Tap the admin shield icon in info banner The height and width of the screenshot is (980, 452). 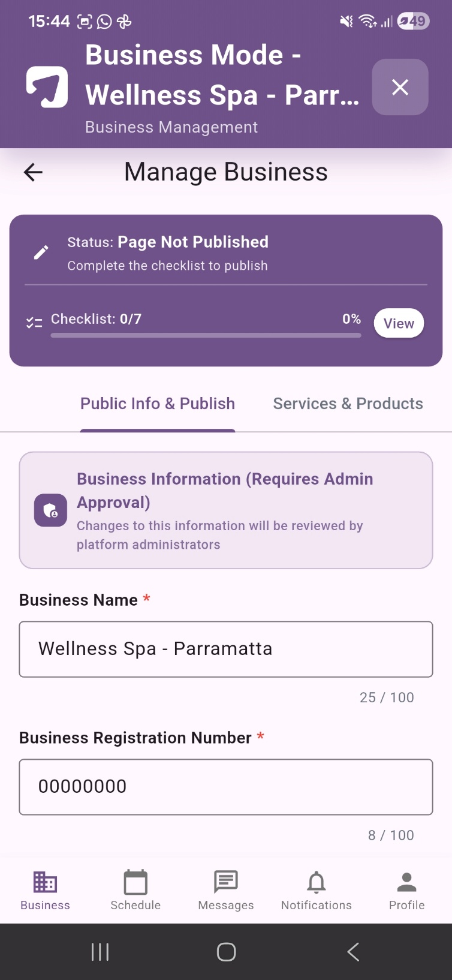[x=50, y=510]
